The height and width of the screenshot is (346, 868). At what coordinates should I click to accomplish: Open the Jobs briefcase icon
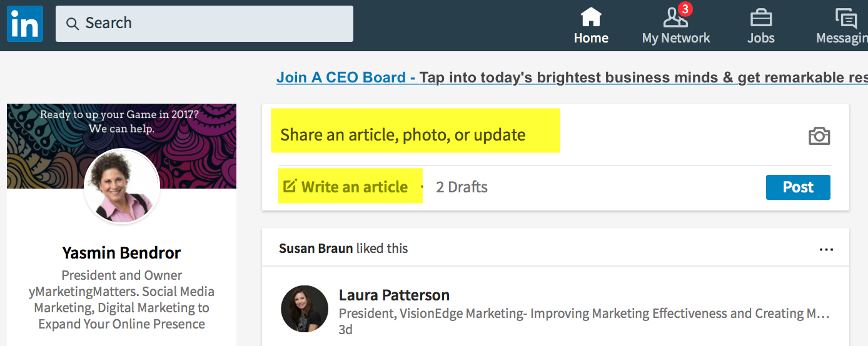(760, 17)
